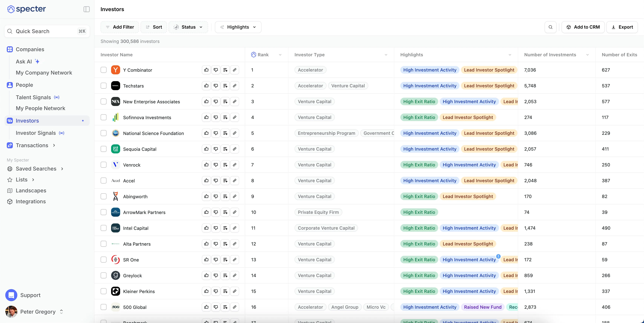The height and width of the screenshot is (323, 644).
Task: Open Investor Signals
Action: (x=36, y=133)
